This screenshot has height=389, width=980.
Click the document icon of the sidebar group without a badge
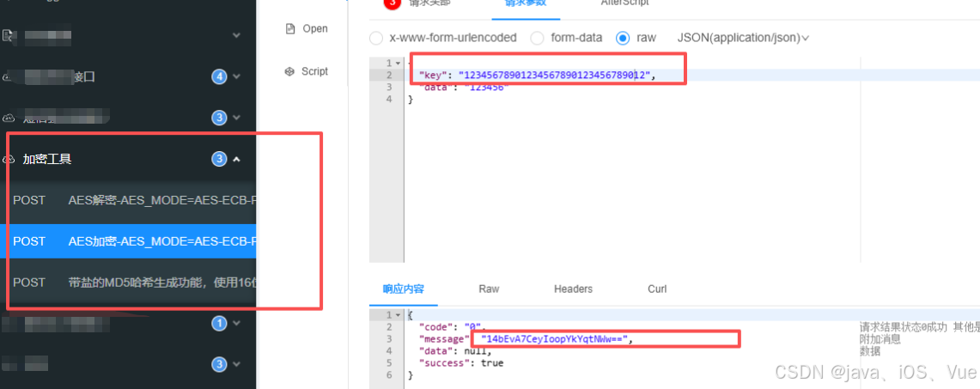pyautogui.click(x=8, y=35)
